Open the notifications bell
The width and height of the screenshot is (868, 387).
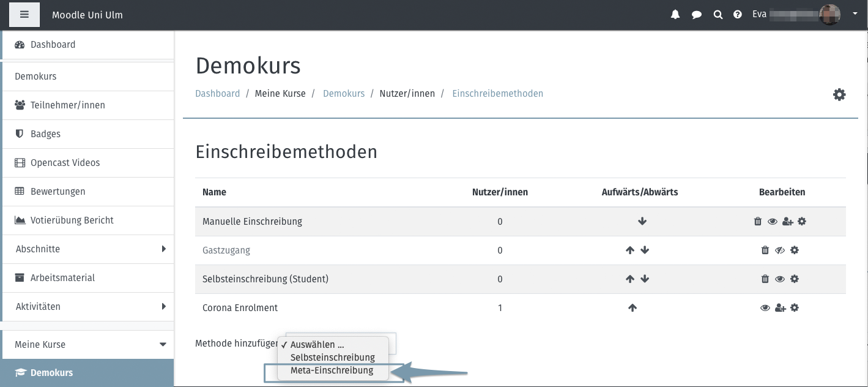point(675,15)
